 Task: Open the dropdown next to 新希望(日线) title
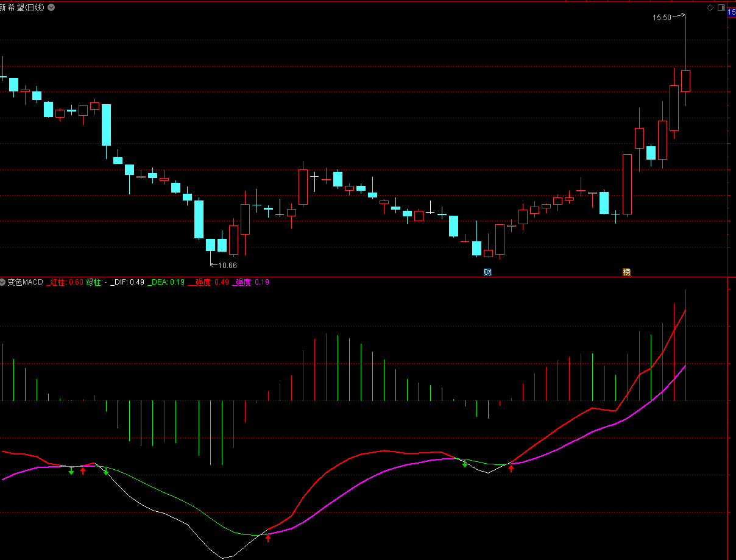51,7
